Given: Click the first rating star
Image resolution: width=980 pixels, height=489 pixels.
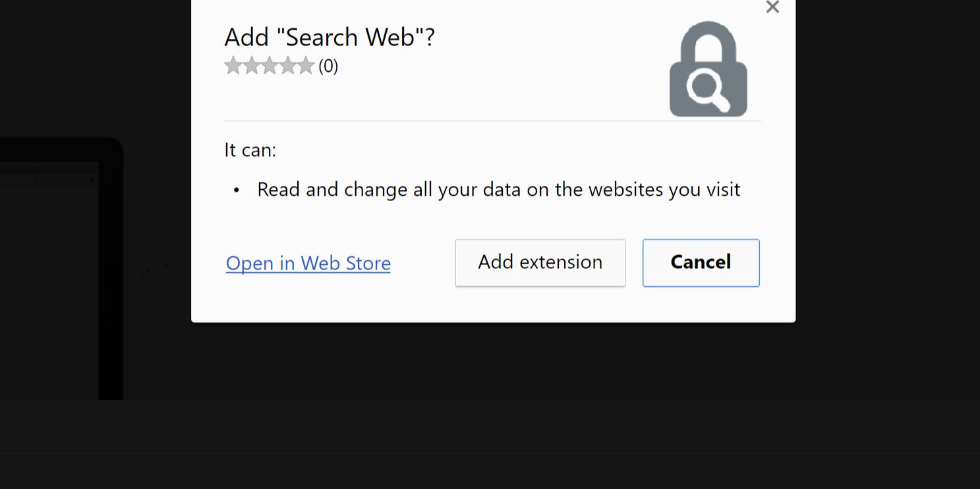Looking at the screenshot, I should point(233,66).
